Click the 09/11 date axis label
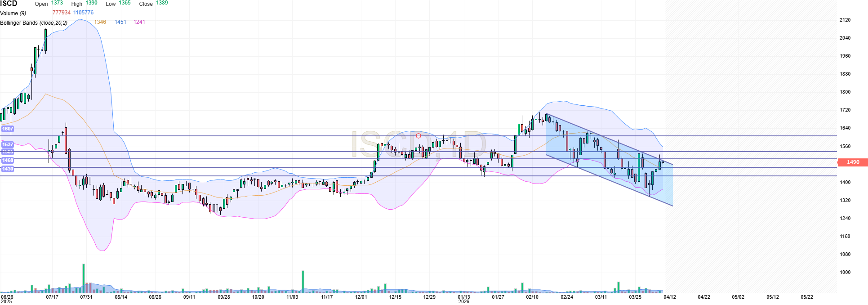868x305 pixels. pos(189,297)
